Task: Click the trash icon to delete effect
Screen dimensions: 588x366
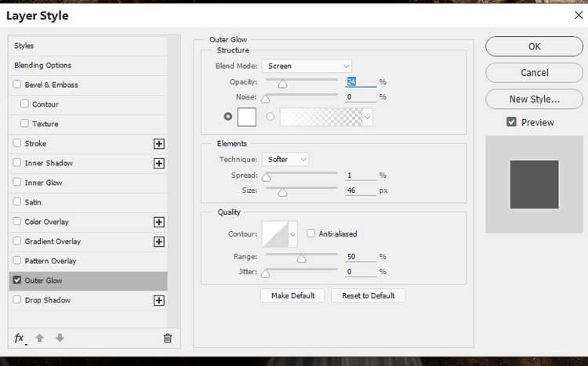Action: (x=167, y=338)
